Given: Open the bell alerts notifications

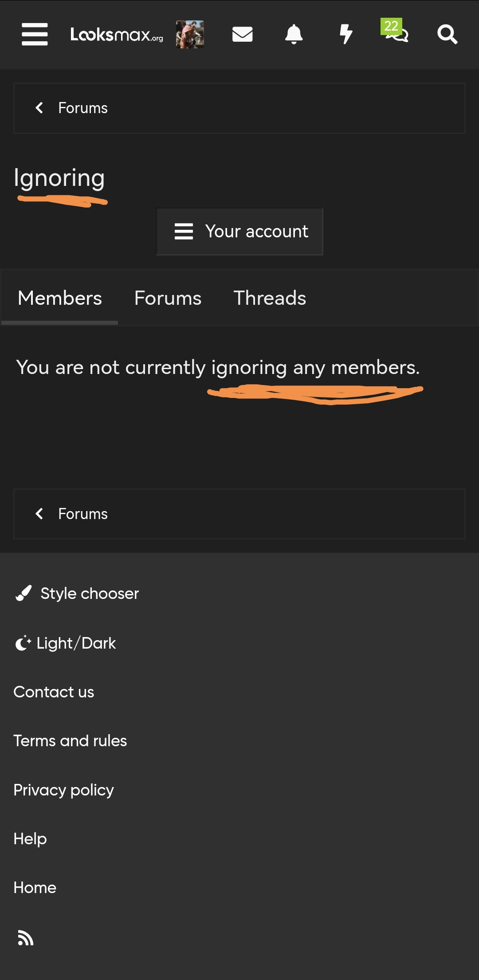Looking at the screenshot, I should (294, 34).
